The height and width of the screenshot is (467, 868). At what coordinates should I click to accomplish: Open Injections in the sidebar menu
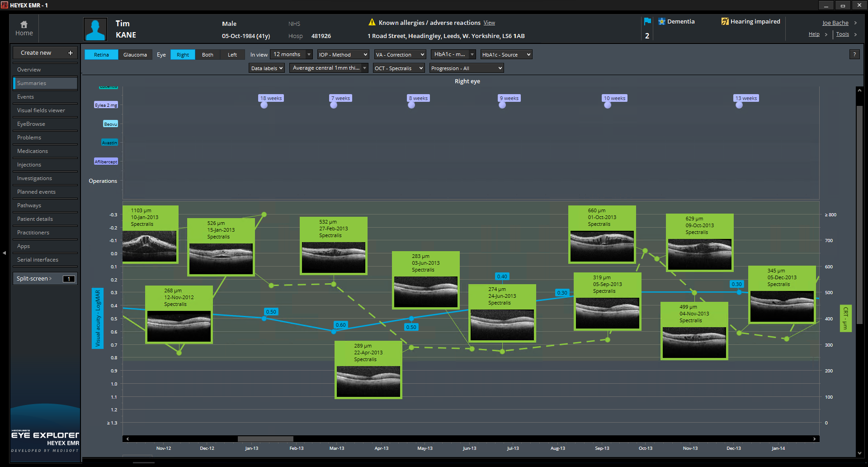click(29, 165)
